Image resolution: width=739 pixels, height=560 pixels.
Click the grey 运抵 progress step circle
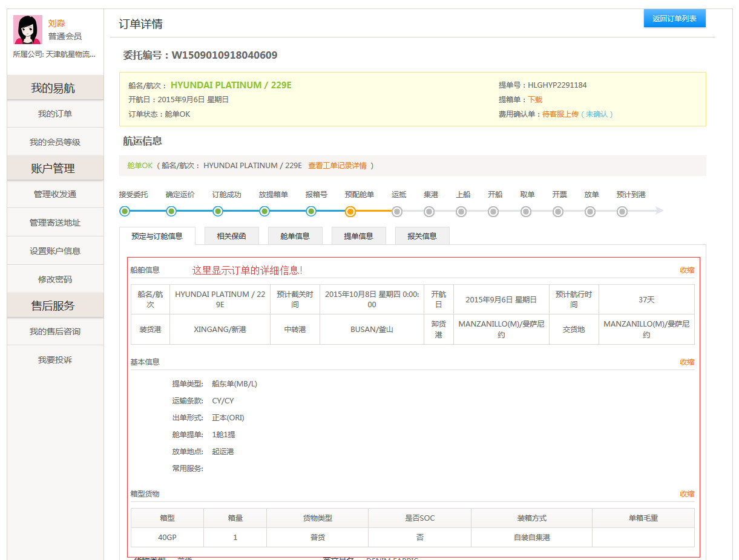click(x=397, y=211)
